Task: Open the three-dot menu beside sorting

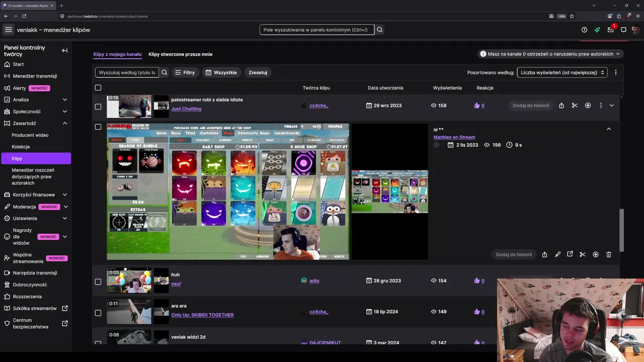Action: [615, 72]
